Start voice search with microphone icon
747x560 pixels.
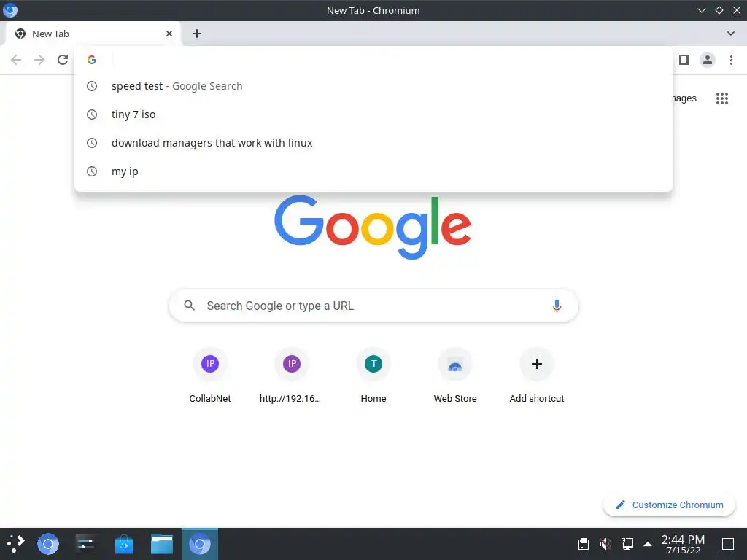tap(557, 306)
